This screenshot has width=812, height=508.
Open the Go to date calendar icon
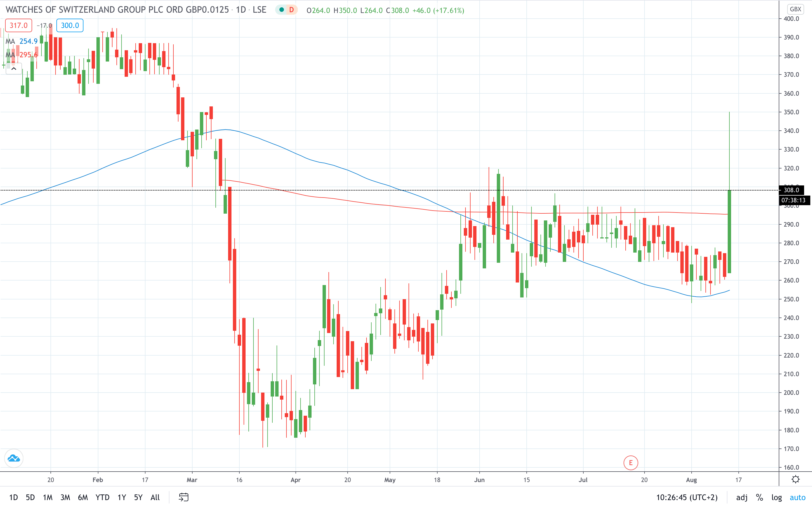[184, 497]
